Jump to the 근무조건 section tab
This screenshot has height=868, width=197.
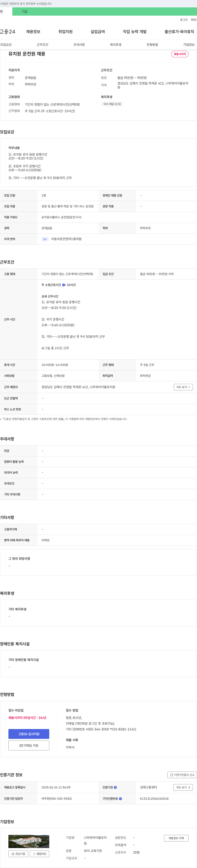point(43,45)
